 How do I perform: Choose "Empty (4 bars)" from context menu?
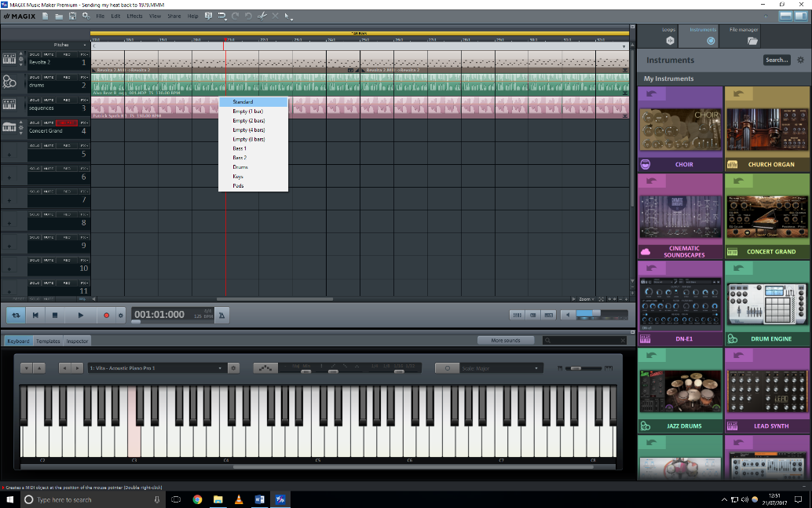pyautogui.click(x=248, y=130)
